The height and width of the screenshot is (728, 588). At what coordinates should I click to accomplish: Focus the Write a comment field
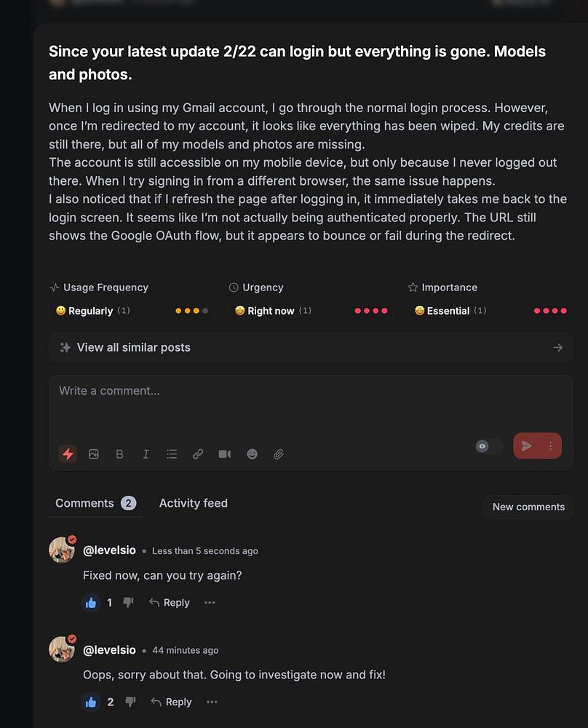pyautogui.click(x=311, y=404)
